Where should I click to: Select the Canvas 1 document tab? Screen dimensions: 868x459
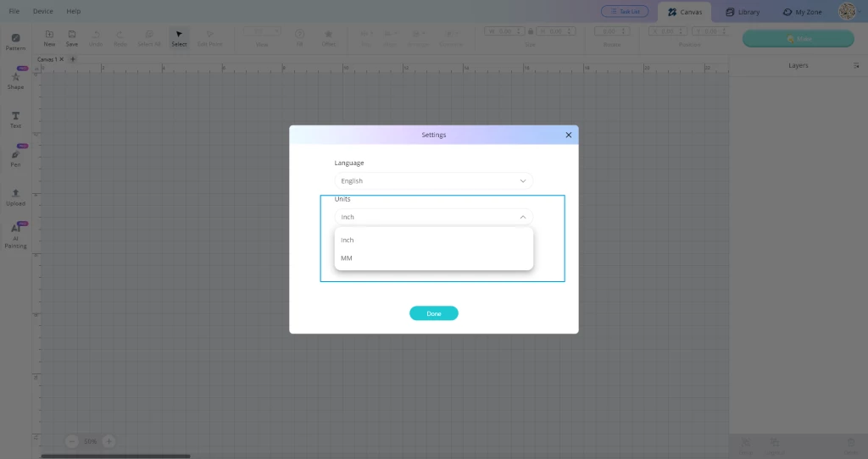click(47, 59)
